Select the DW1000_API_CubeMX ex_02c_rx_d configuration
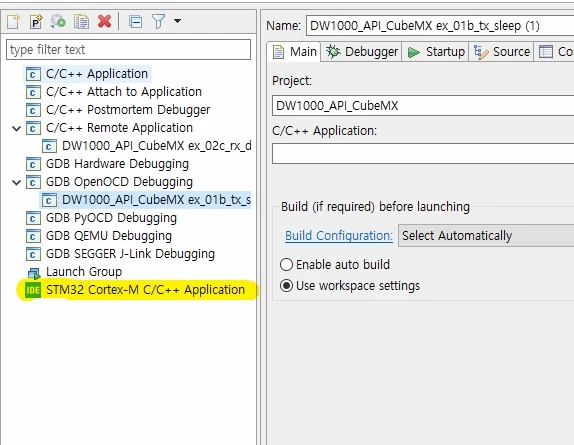The width and height of the screenshot is (574, 445). pos(156,146)
